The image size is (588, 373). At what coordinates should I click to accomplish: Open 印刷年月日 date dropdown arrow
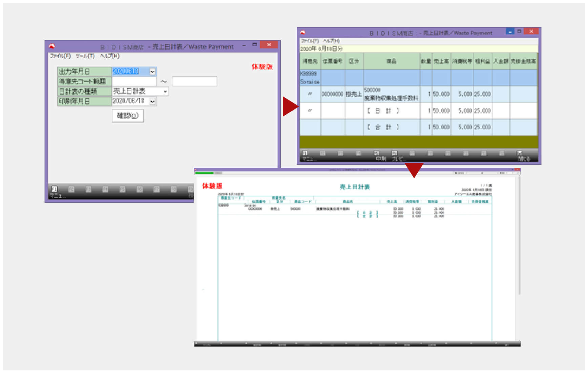(x=152, y=101)
